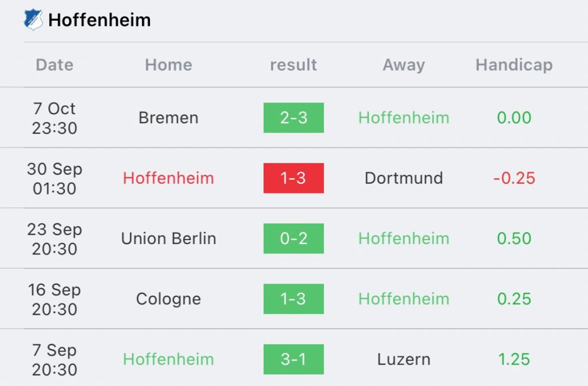Open the Hoffenheim team title

click(99, 20)
